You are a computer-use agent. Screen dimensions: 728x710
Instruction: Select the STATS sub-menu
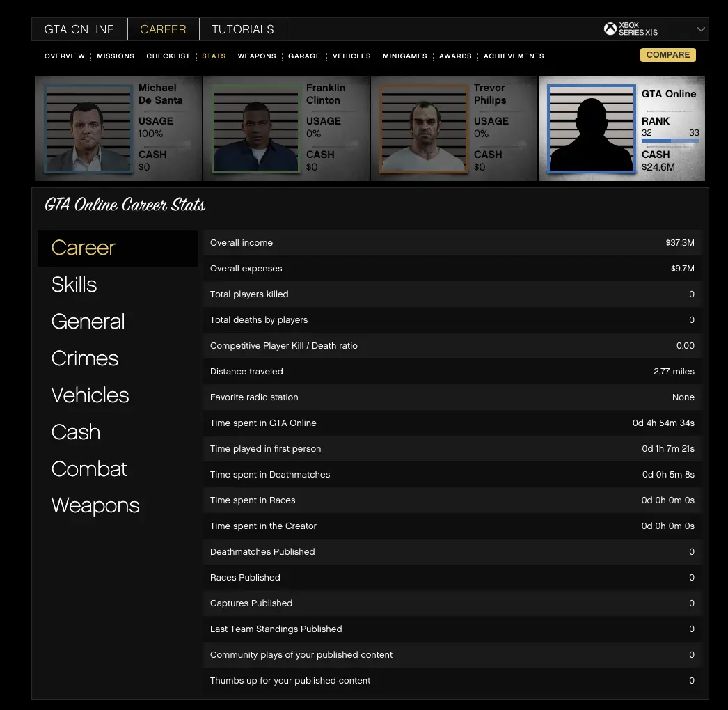point(214,56)
